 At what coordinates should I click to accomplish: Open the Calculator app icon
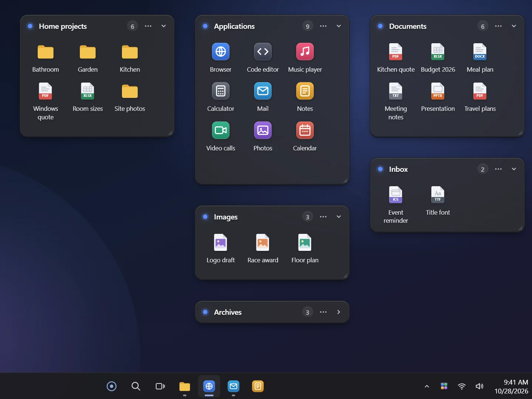pos(221,91)
